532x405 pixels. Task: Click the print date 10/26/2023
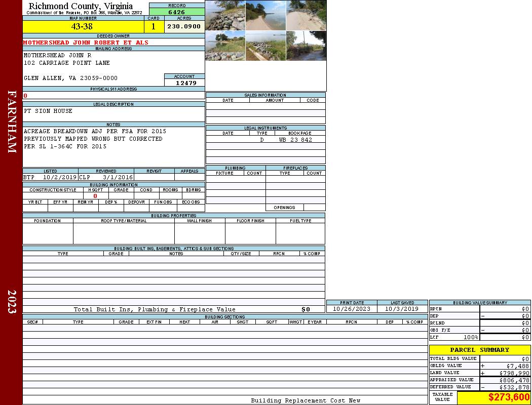pyautogui.click(x=351, y=309)
